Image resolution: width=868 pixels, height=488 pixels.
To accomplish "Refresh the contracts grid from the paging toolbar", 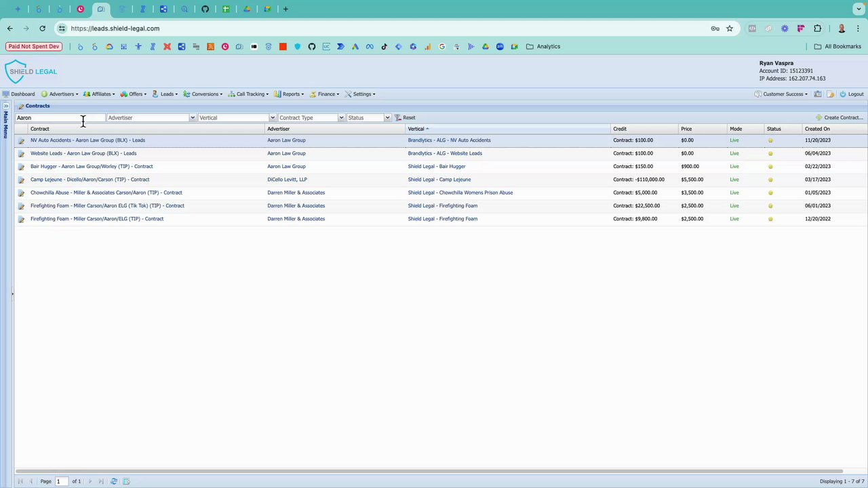I will pyautogui.click(x=114, y=481).
